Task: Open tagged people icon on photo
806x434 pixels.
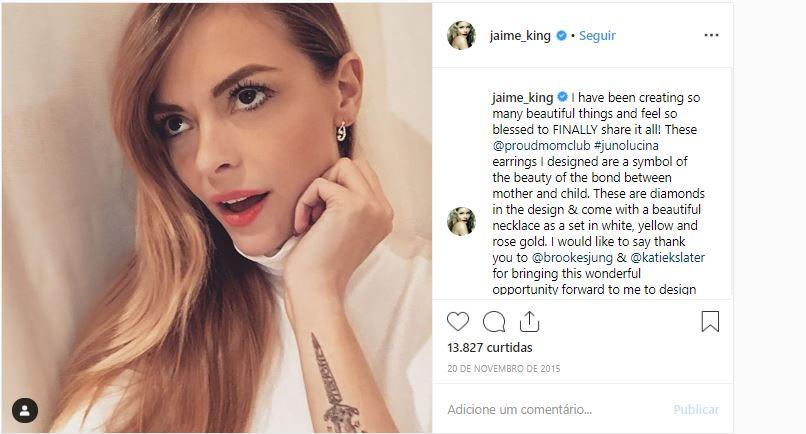Action: point(25,410)
